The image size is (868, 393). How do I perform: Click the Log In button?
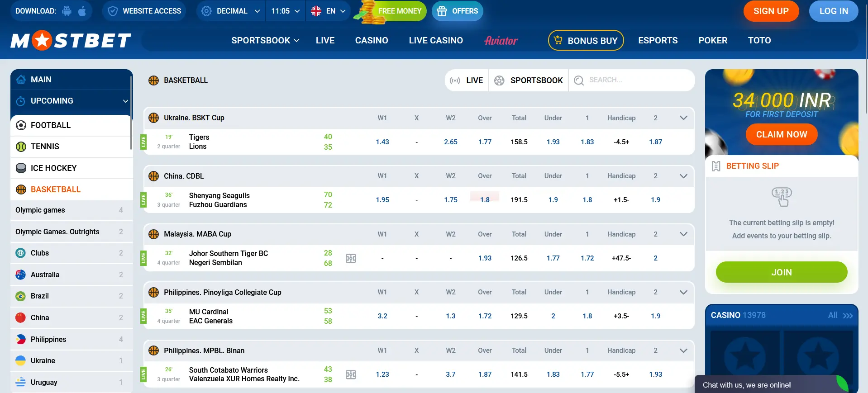[834, 11]
